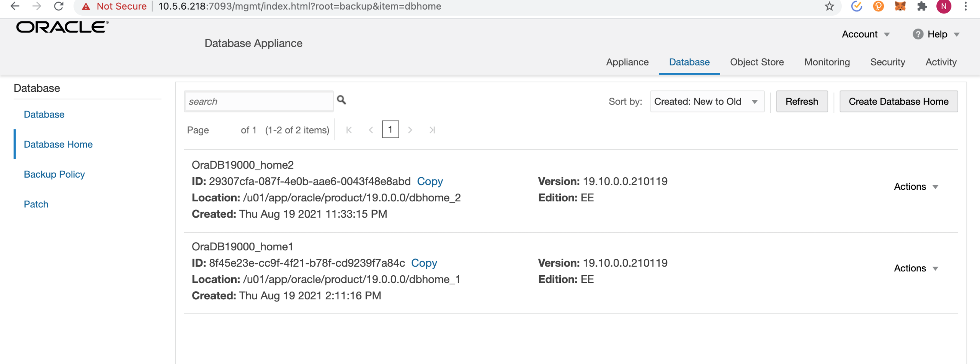Click ID 8f45e23e-cc9f-4f21-b78f-cd9239f7a84c
Image resolution: width=980 pixels, height=364 pixels.
pos(307,263)
